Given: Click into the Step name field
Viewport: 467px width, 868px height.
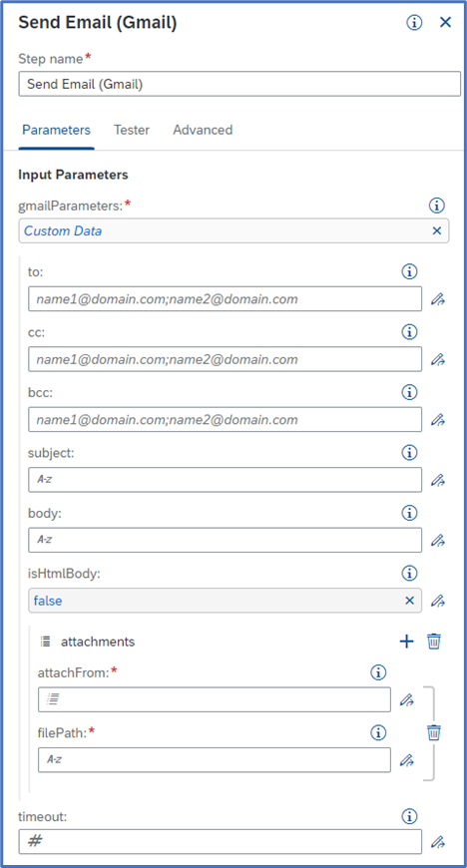Looking at the screenshot, I should 239,84.
